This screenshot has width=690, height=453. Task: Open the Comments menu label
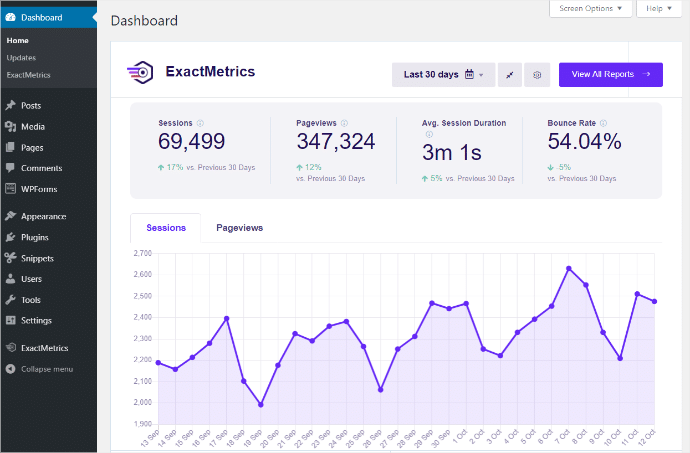(x=42, y=168)
